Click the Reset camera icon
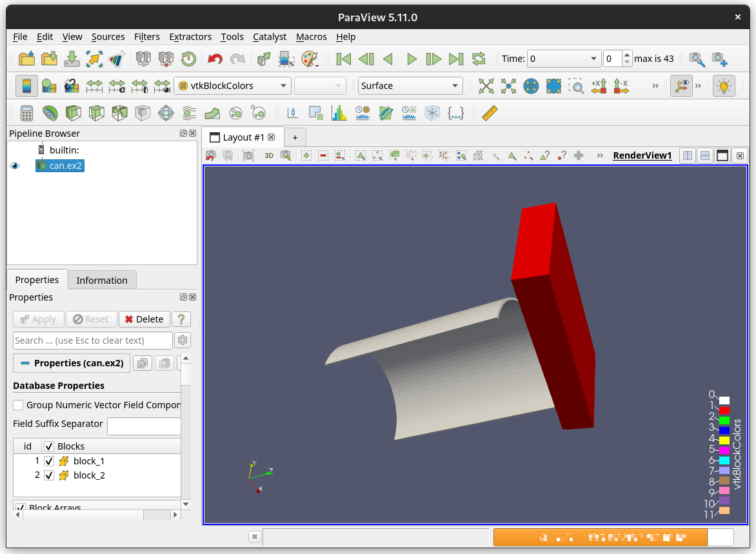 486,86
